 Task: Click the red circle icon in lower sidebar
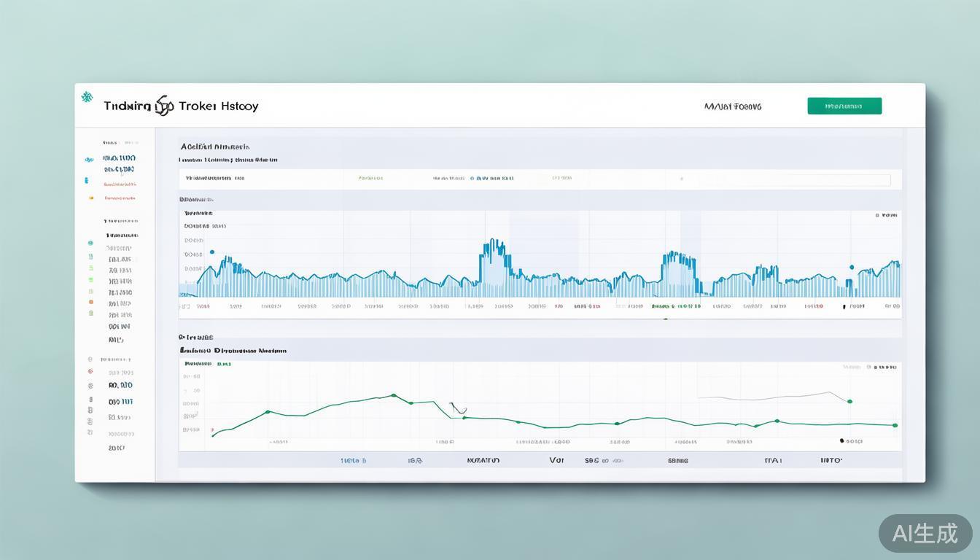click(x=90, y=372)
